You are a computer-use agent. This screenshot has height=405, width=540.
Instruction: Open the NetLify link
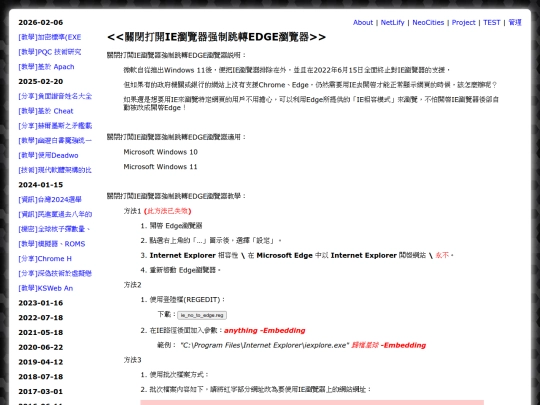point(392,22)
